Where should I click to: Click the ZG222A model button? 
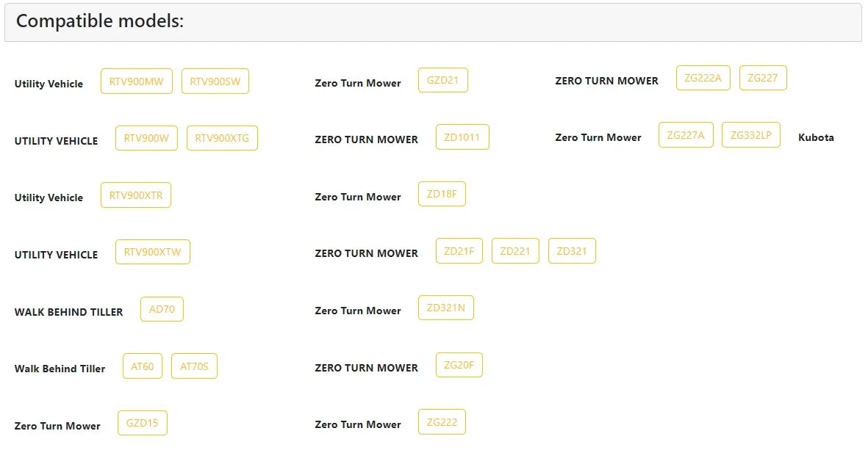tap(703, 78)
